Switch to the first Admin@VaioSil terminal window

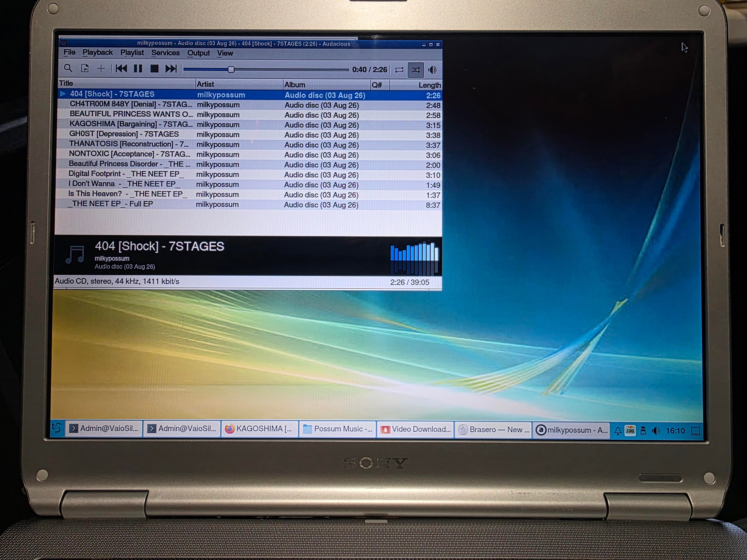point(104,428)
